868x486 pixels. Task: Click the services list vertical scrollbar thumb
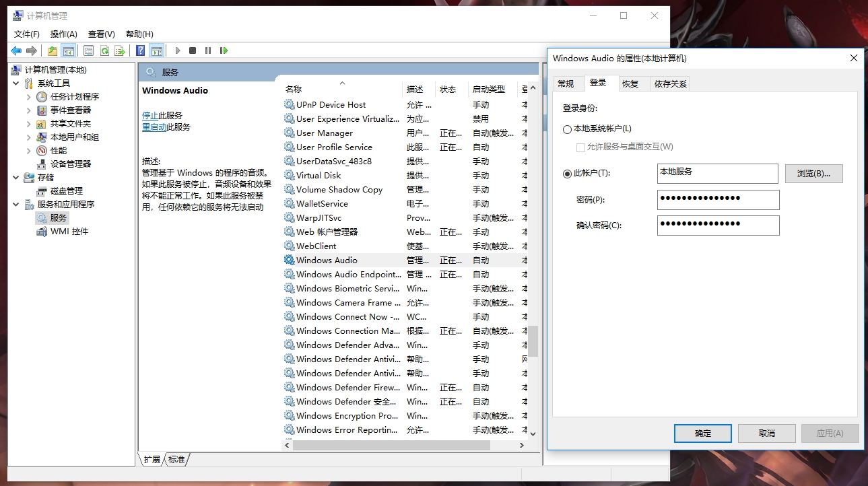(x=533, y=341)
